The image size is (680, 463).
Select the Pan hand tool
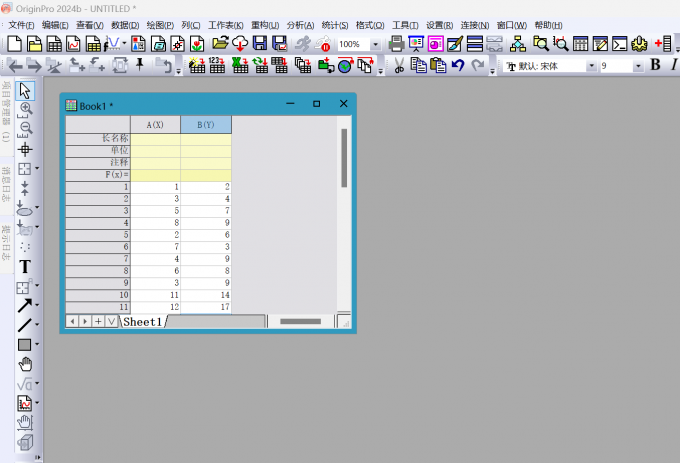[x=25, y=364]
